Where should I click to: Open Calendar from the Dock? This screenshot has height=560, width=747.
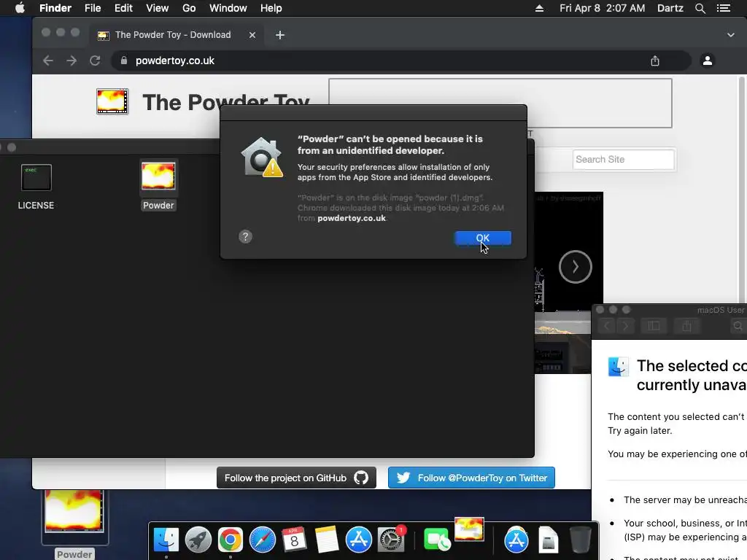pos(294,540)
